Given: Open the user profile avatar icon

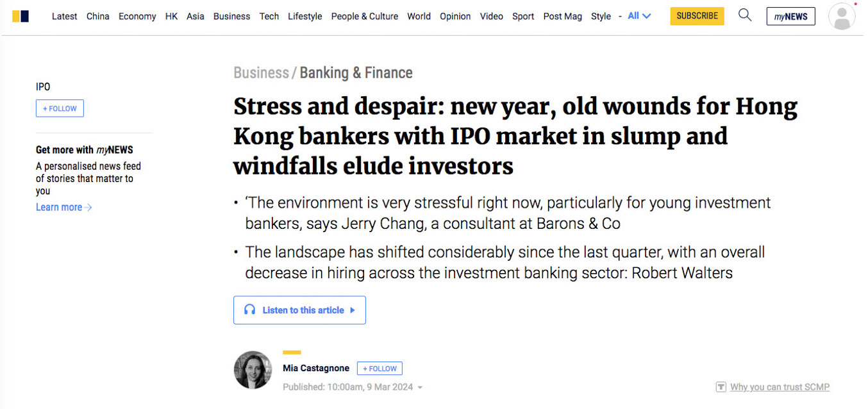Looking at the screenshot, I should pos(842,17).
